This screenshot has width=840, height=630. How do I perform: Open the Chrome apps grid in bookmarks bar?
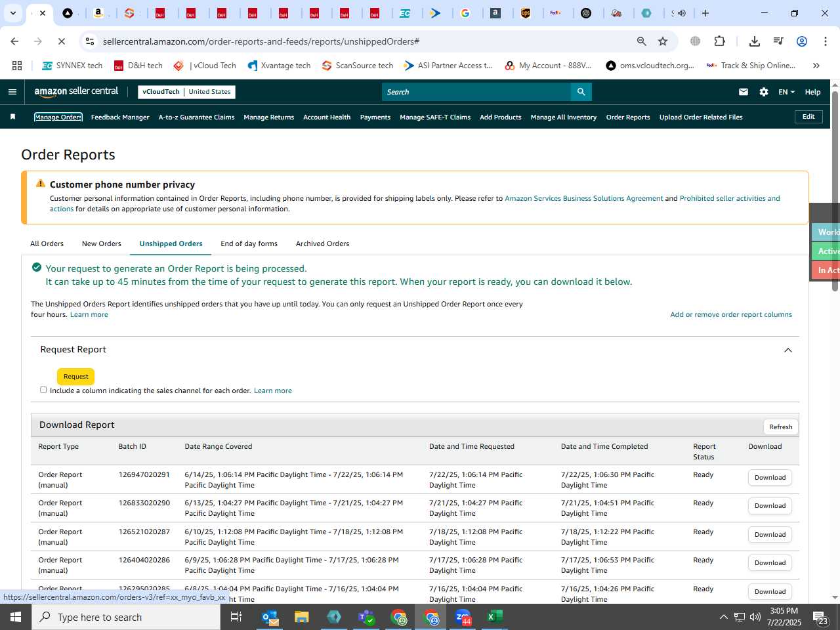pos(17,66)
